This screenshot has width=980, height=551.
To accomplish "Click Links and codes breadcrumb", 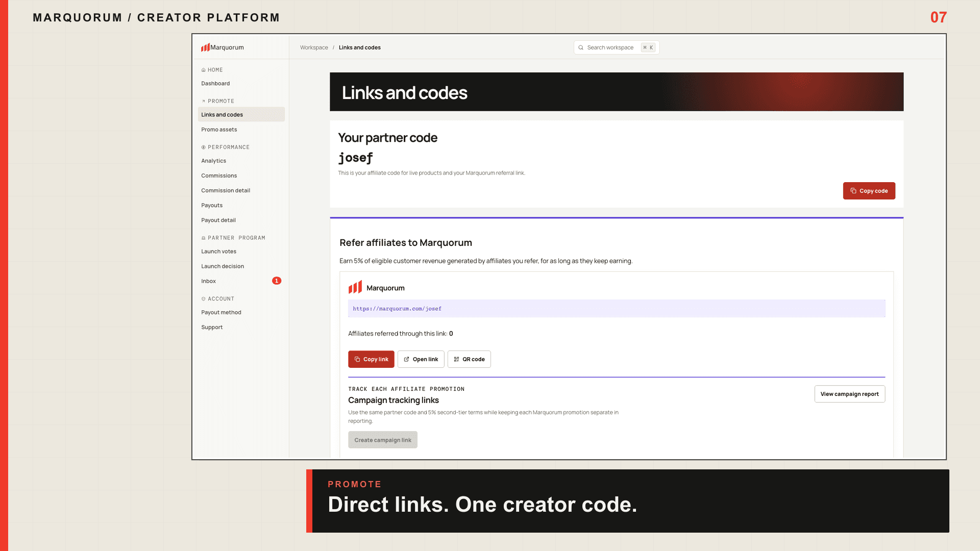I will pyautogui.click(x=360, y=47).
